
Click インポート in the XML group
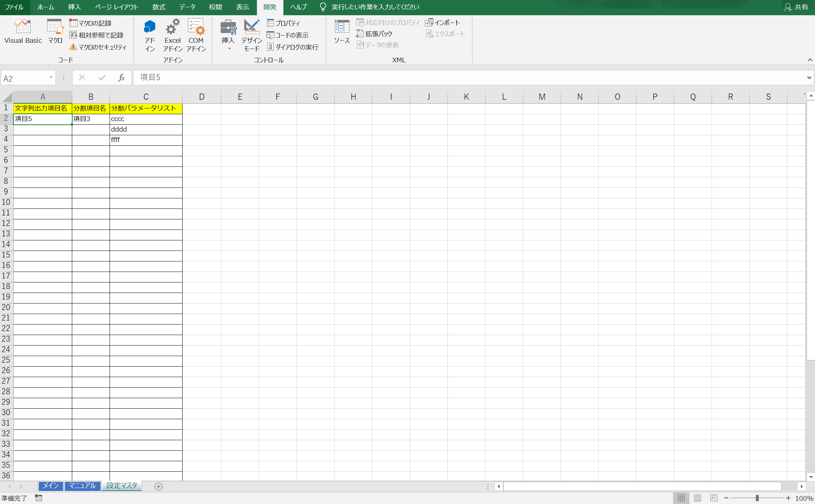(x=444, y=22)
